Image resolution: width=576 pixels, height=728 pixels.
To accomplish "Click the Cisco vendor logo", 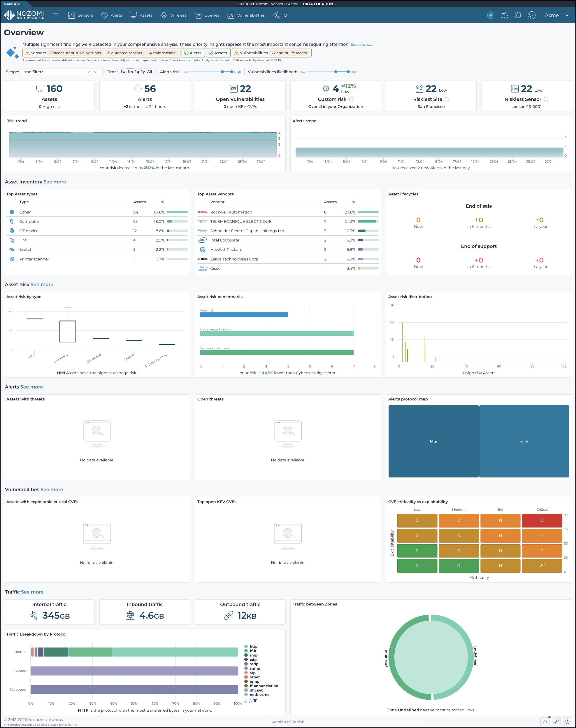I will pyautogui.click(x=202, y=269).
